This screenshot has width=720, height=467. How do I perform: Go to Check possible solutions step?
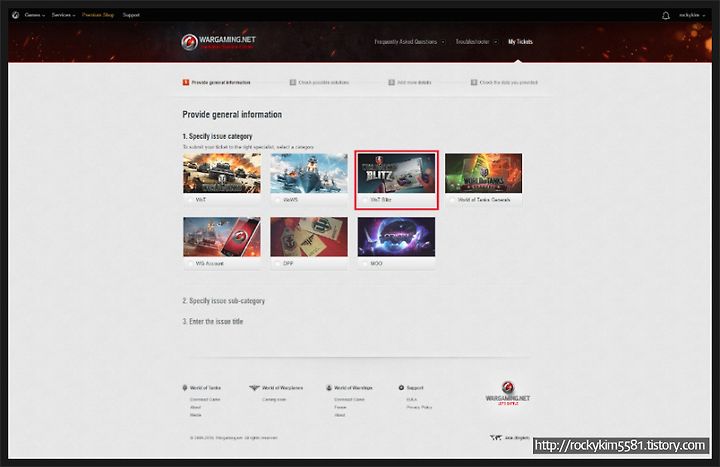[x=319, y=83]
